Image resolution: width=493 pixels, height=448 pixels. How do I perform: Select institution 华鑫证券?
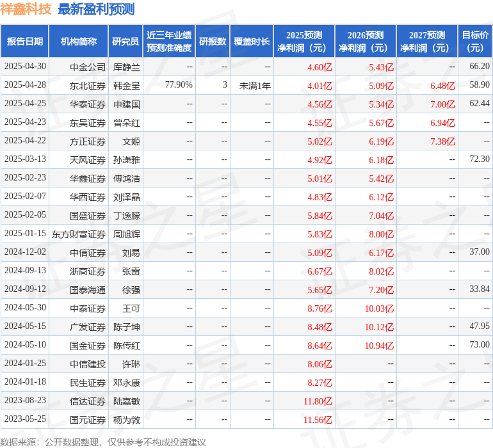click(88, 179)
